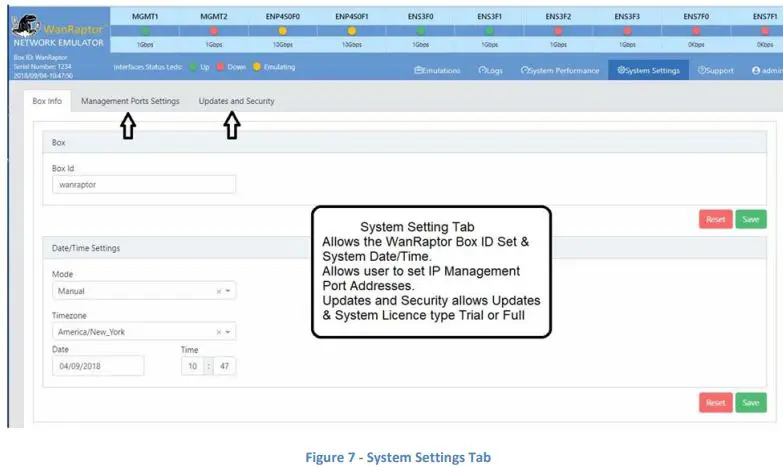
Task: Switch to Updates and Security tab
Action: click(x=237, y=101)
